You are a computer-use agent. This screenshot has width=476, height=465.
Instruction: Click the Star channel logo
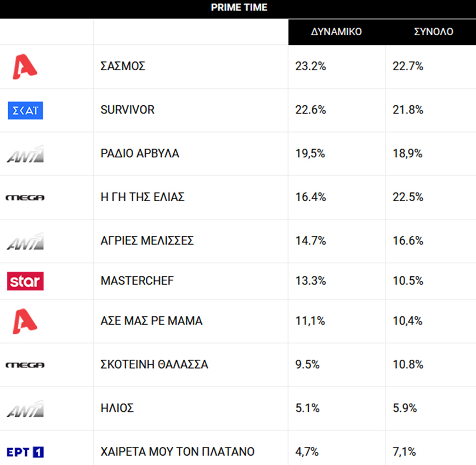(x=25, y=281)
